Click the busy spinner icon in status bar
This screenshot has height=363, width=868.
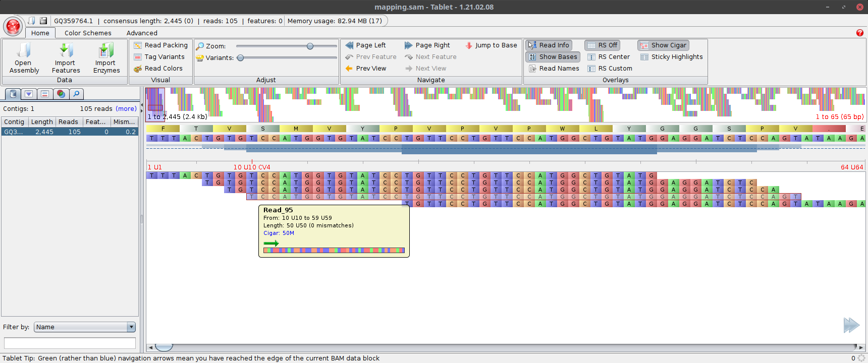[861, 358]
